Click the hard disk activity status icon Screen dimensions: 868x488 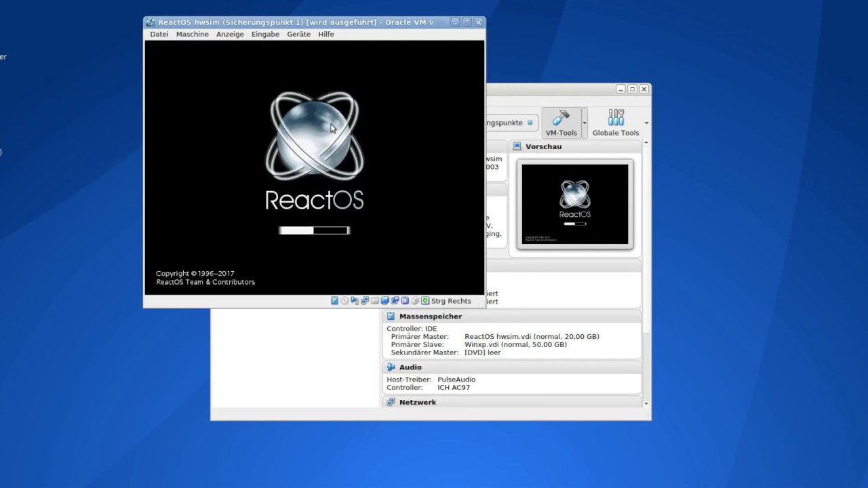(334, 300)
